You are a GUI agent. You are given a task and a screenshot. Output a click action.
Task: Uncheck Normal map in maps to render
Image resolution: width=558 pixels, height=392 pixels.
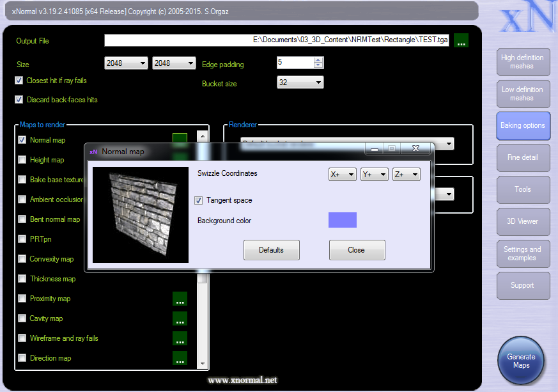[22, 140]
